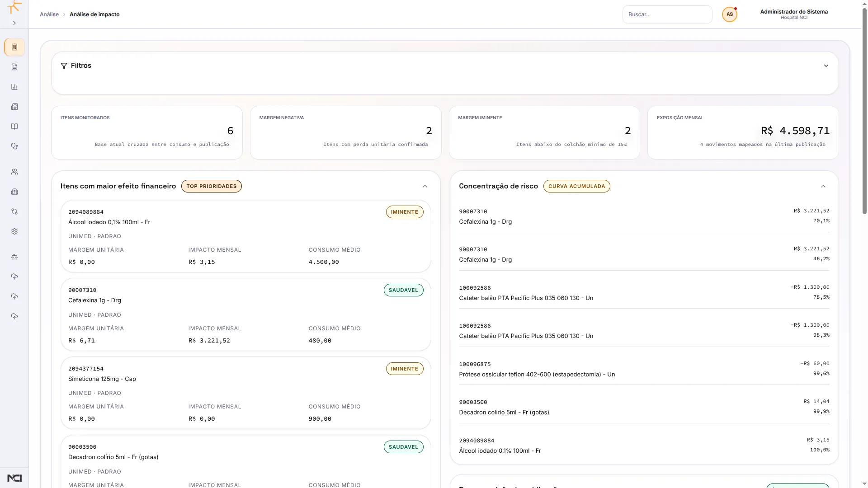The width and height of the screenshot is (868, 488).
Task: Select the Margem Negativa summary card
Action: coord(346,132)
